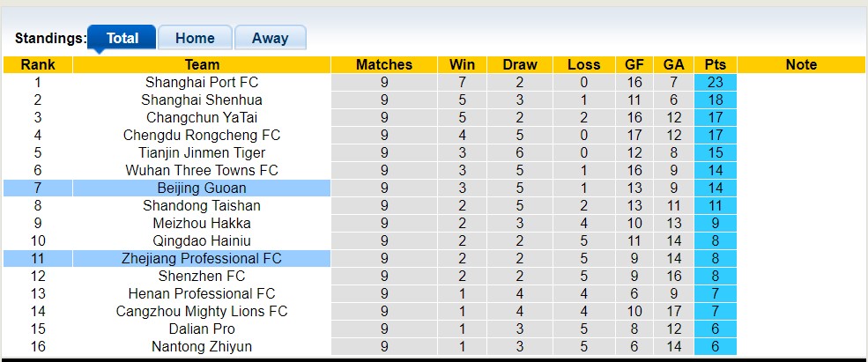Click the Shanghai Port FC team link

tap(202, 82)
